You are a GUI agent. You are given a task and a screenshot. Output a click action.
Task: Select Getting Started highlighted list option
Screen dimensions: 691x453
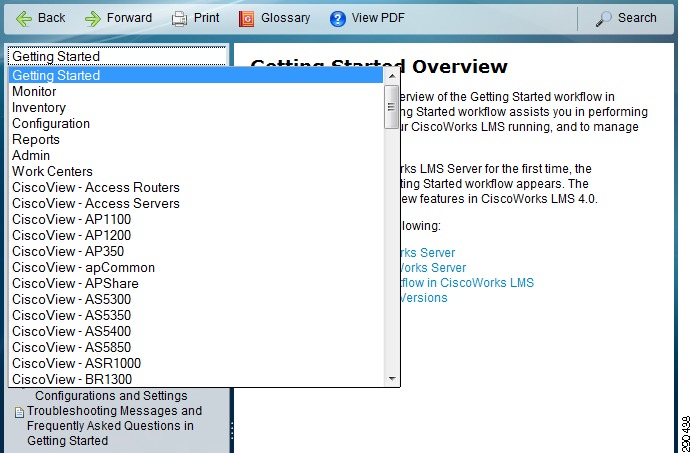pyautogui.click(x=196, y=75)
